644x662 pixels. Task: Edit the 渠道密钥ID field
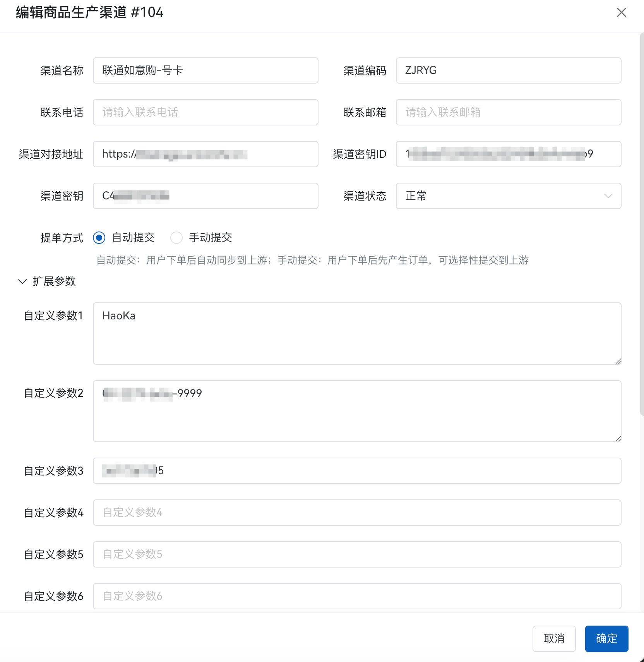coord(508,154)
